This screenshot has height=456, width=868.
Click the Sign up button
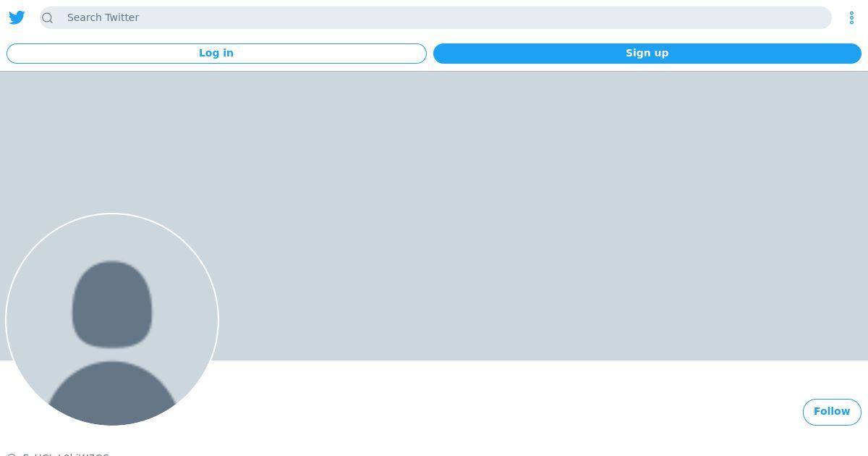[x=647, y=54]
